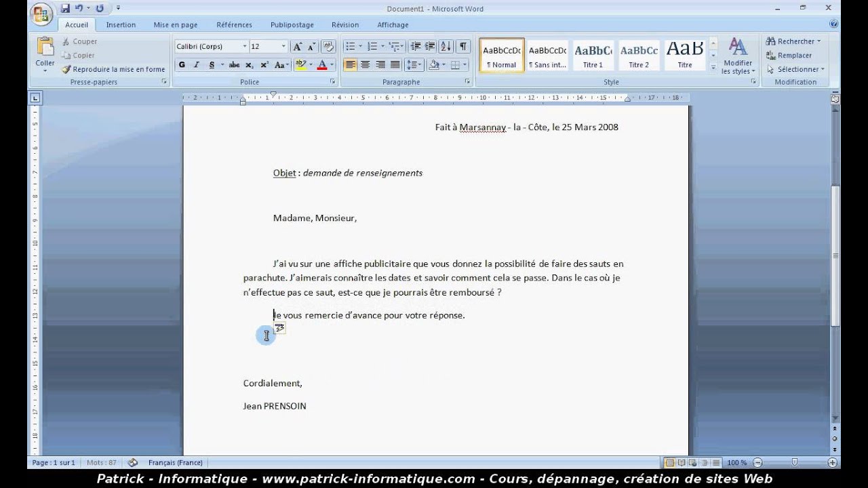The image size is (868, 488).
Task: Apply red font color
Action: [322, 65]
